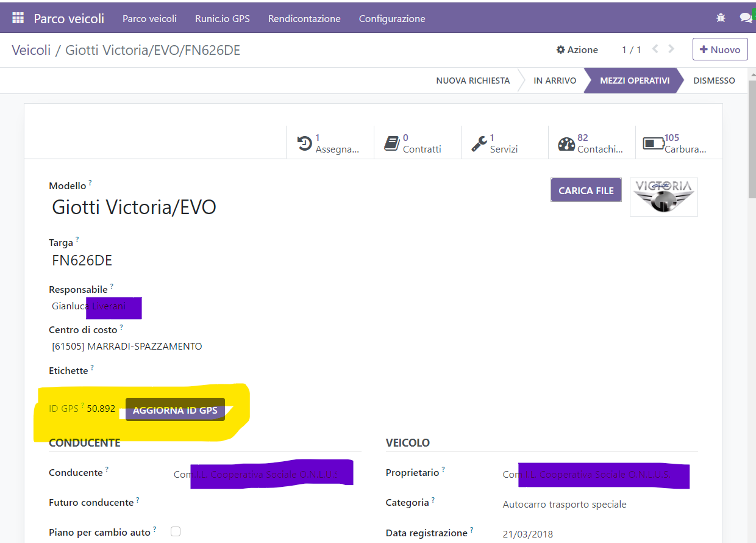This screenshot has width=756, height=543.
Task: Set status to Nuova Richiesta
Action: click(473, 81)
